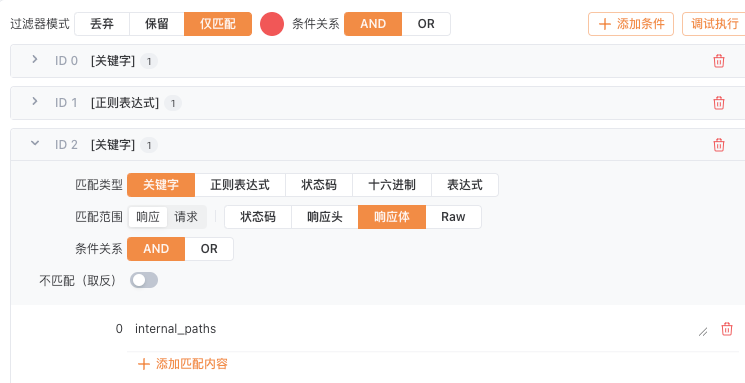Select Raw match scope

tap(453, 217)
